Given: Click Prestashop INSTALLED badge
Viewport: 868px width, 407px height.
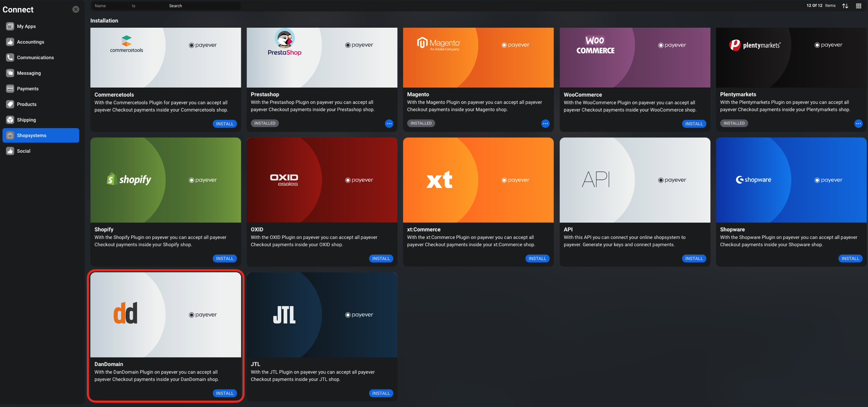Looking at the screenshot, I should 265,123.
